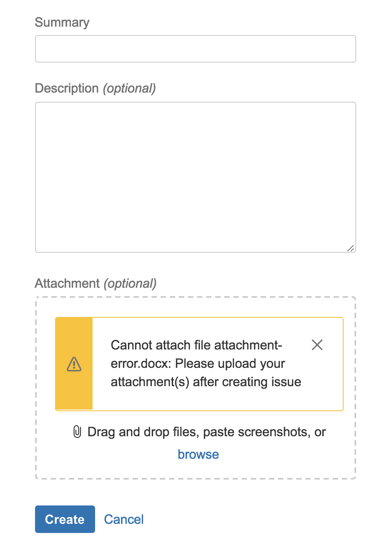Click the Cancel link
The width and height of the screenshot is (392, 553).
(123, 519)
